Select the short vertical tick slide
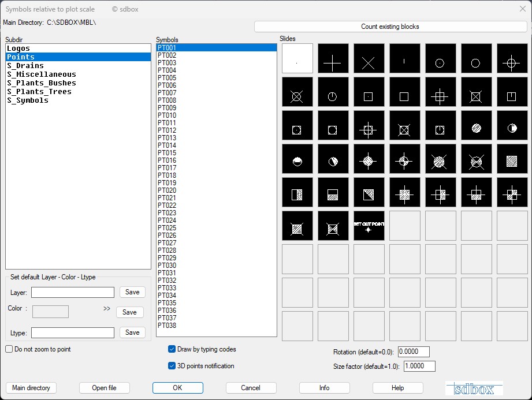Screen dimensions: 532x400 click(x=405, y=58)
